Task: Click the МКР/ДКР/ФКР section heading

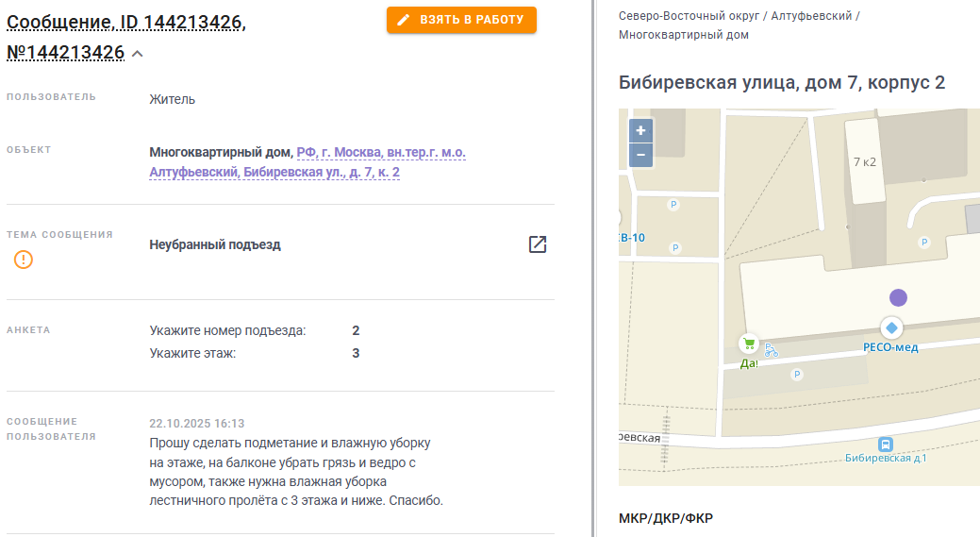Action: (x=666, y=518)
